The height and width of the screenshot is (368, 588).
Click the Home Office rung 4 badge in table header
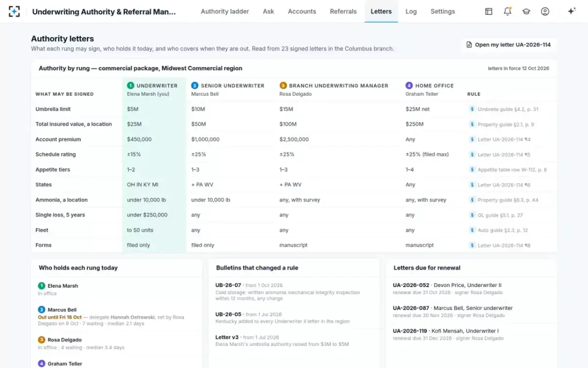pos(409,85)
